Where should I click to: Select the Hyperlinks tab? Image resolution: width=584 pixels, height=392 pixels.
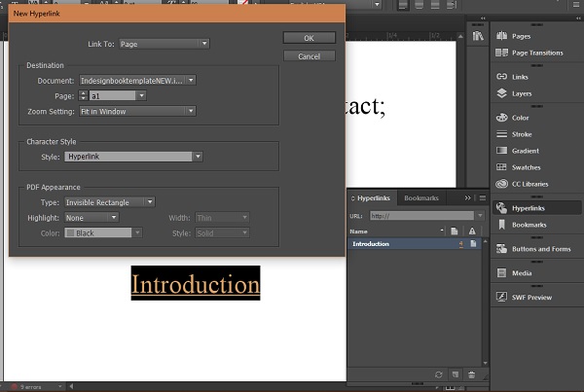(375, 197)
